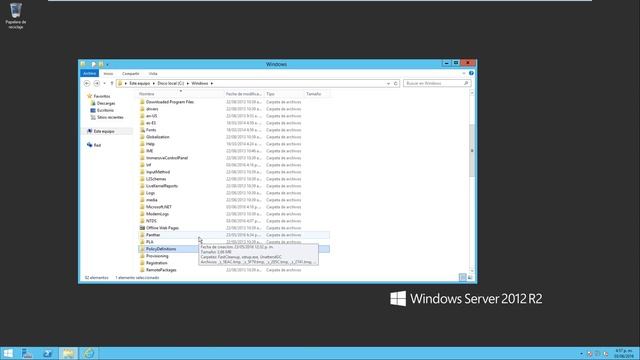Expand the address bar history dropdown

[x=388, y=83]
